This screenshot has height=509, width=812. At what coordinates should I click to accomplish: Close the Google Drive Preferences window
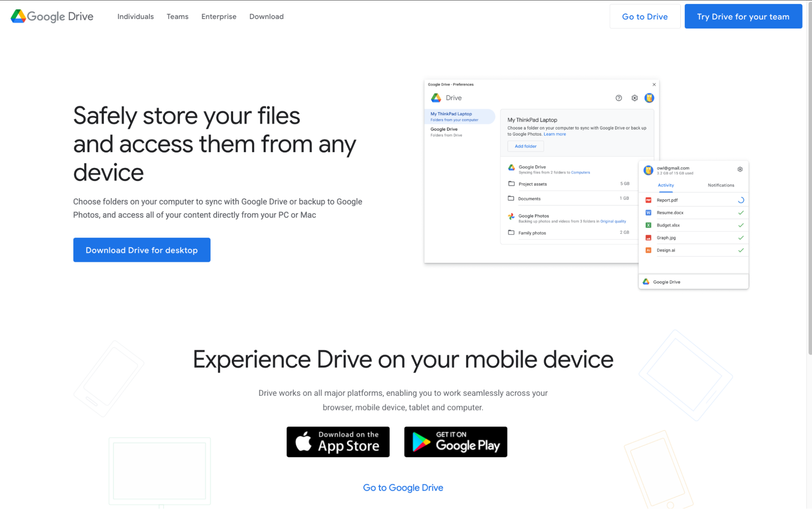pyautogui.click(x=654, y=84)
